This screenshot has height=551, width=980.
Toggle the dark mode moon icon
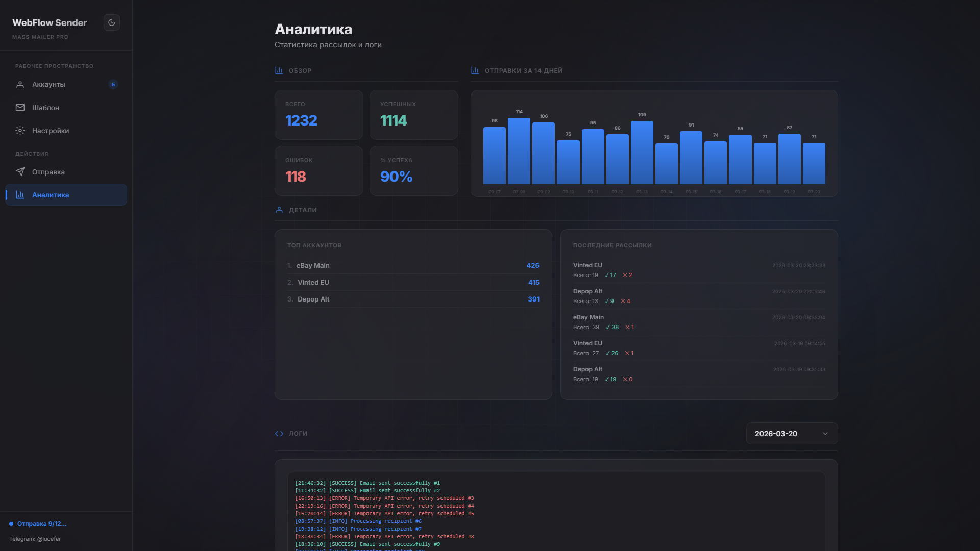pos(112,22)
